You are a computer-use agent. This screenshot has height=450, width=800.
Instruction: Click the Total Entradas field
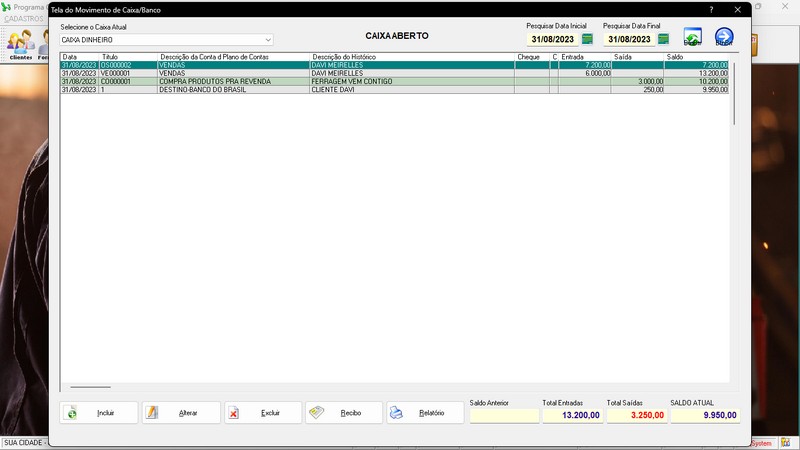pyautogui.click(x=572, y=415)
